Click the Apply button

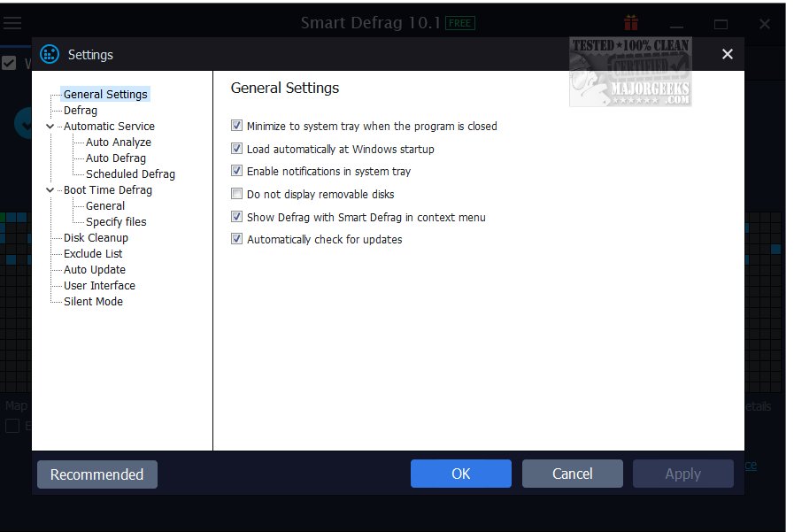683,474
